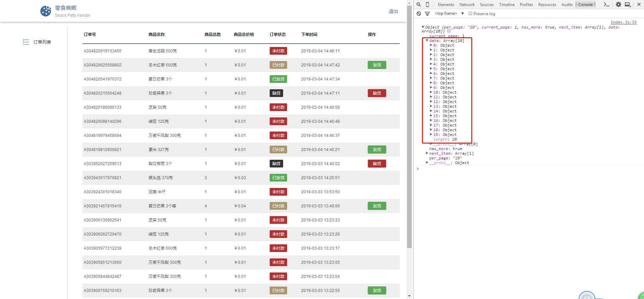Click the 订单号 column header

pyautogui.click(x=90, y=34)
